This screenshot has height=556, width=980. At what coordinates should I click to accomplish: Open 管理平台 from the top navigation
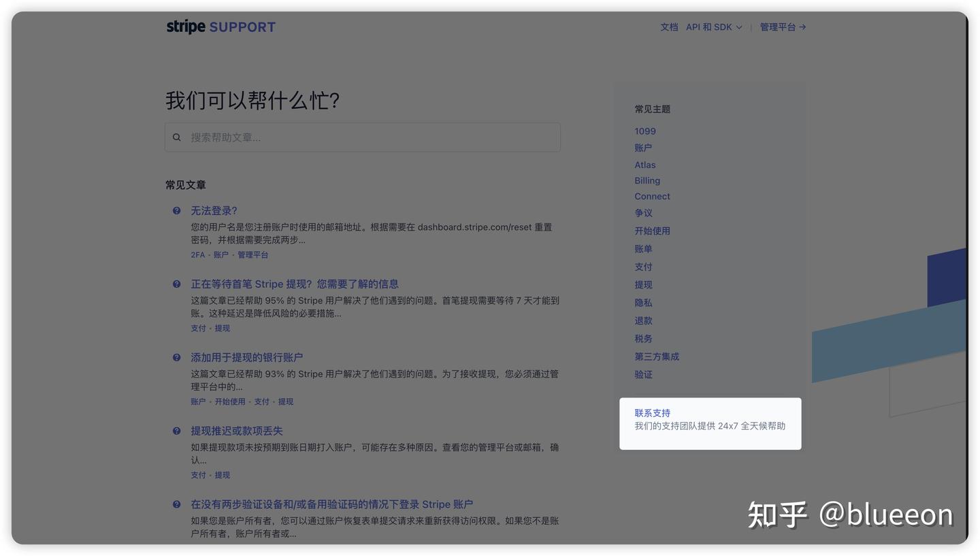point(778,27)
